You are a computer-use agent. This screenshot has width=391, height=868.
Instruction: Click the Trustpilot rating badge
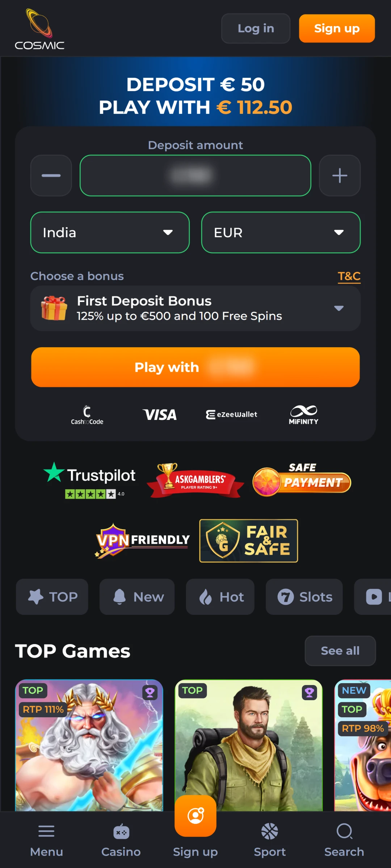89,480
